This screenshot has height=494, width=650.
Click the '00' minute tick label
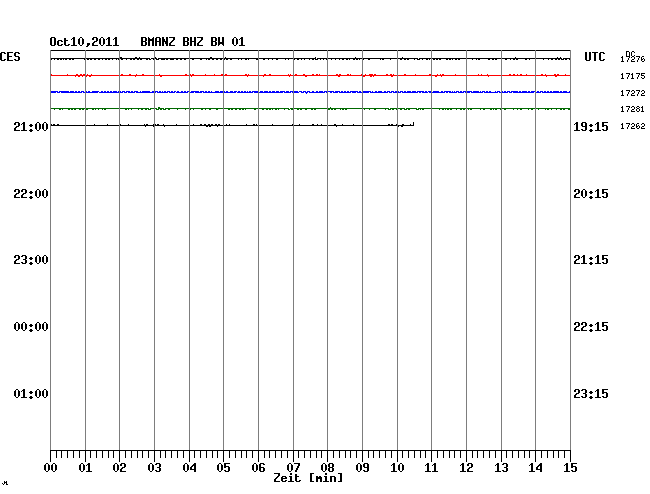click(51, 468)
